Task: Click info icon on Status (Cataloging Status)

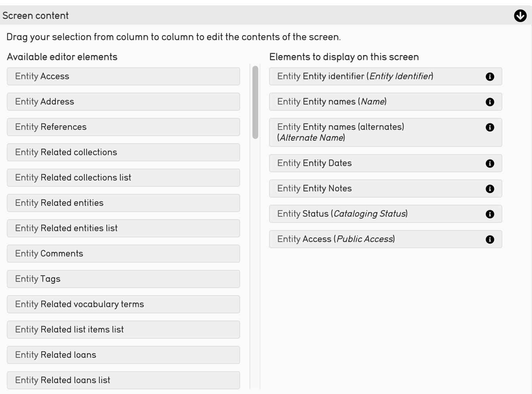Action: click(x=490, y=214)
